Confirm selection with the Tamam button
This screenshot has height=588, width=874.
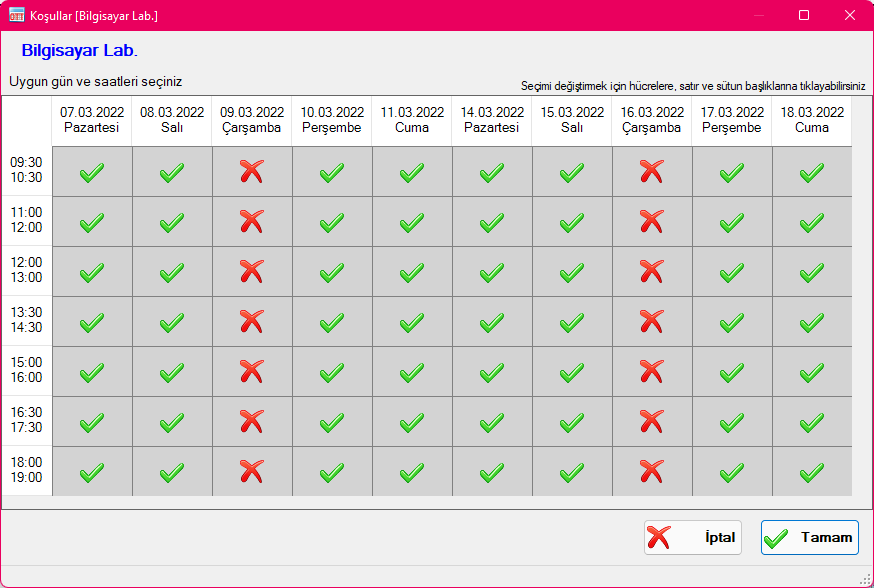[x=809, y=538]
